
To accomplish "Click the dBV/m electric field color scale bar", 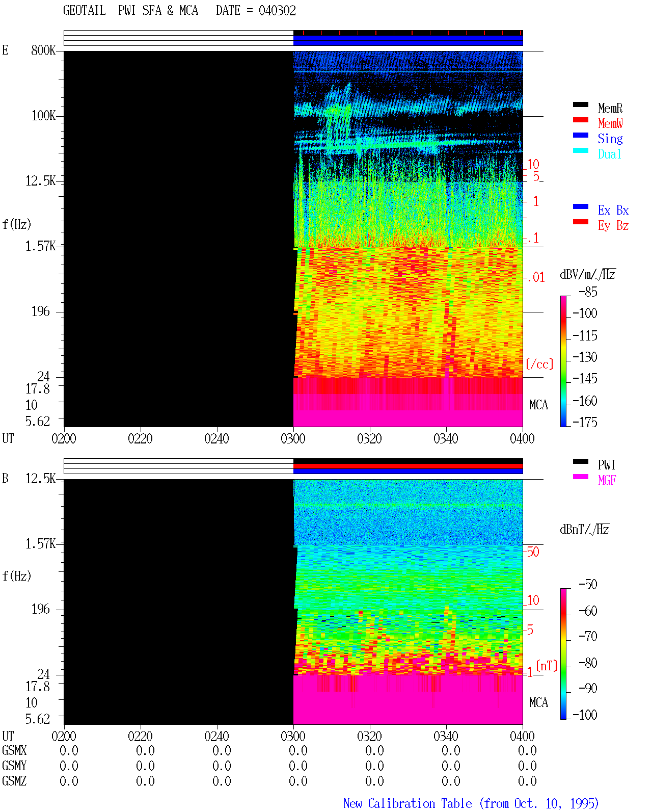I will (563, 361).
